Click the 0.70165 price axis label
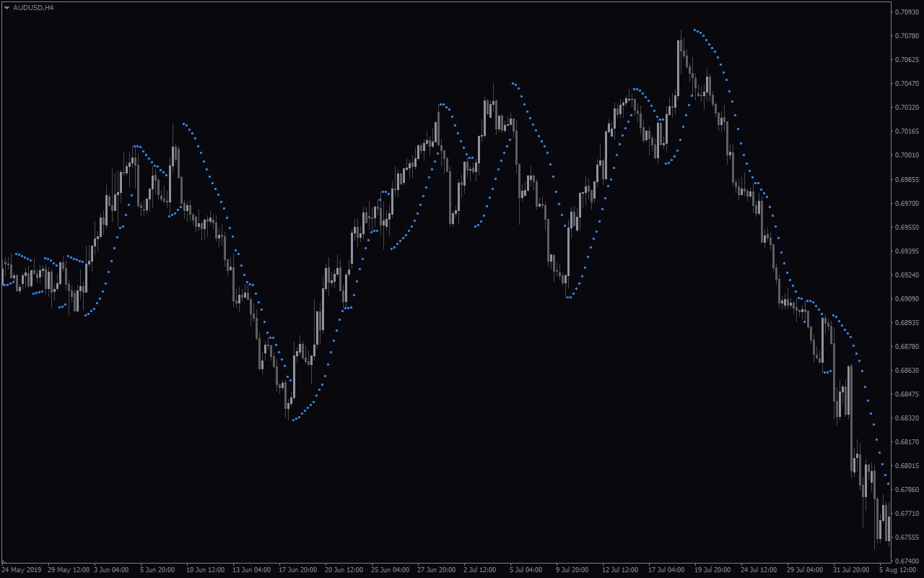Screen dimensions: 924x578 click(907, 131)
